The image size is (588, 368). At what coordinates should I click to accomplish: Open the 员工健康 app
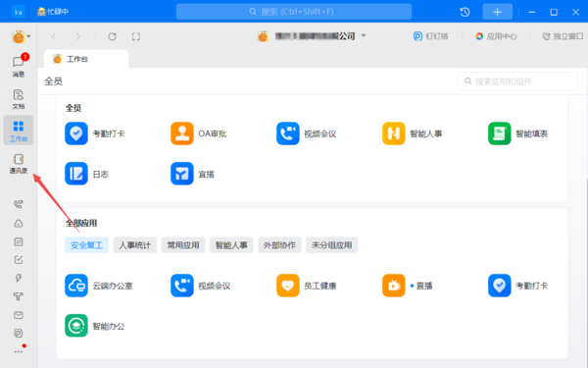pos(307,286)
